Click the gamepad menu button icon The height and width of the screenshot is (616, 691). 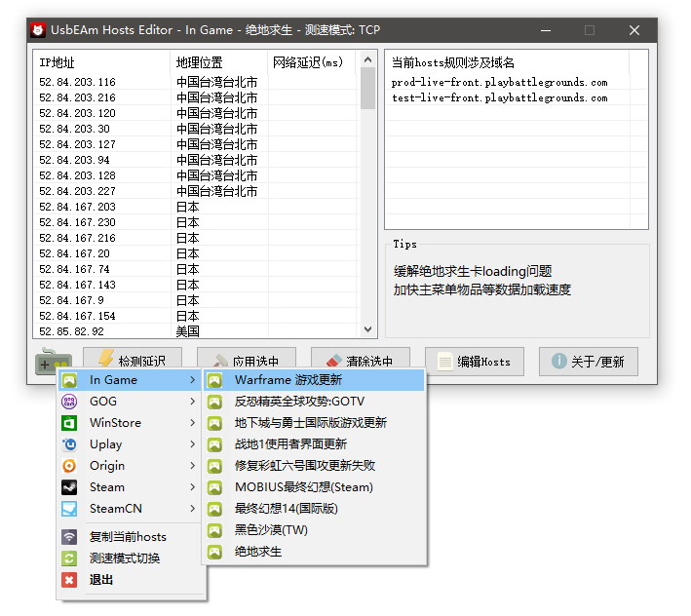[x=54, y=362]
